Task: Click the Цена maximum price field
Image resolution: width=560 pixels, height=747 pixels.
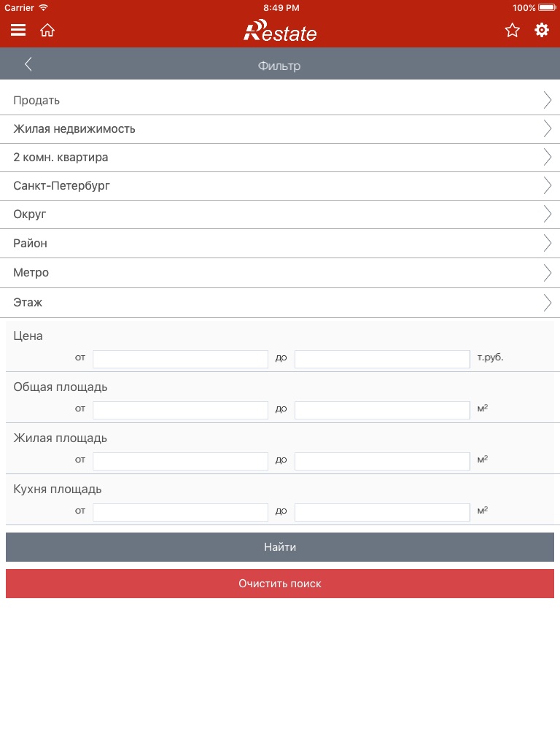Action: coord(382,359)
